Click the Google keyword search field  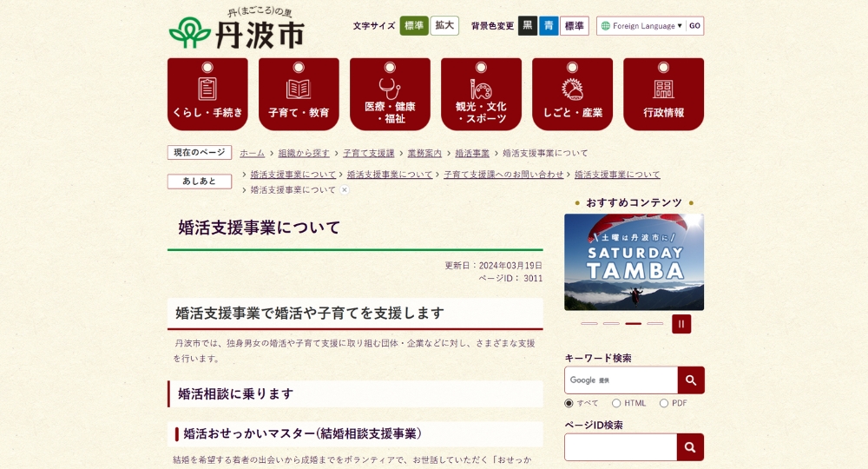pyautogui.click(x=621, y=380)
